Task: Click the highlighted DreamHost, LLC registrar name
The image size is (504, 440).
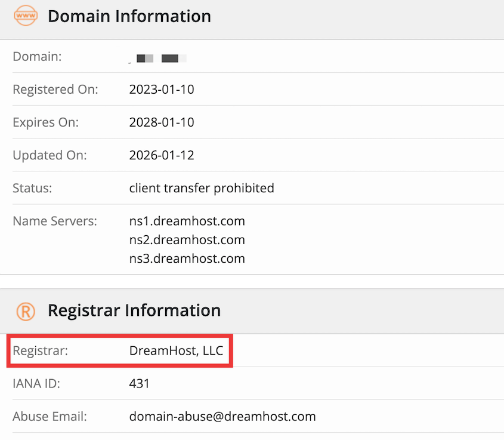Action: [x=175, y=350]
